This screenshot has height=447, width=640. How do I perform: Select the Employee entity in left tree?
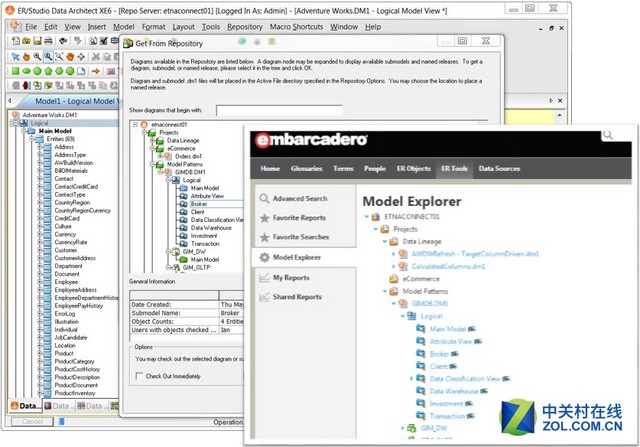66,282
